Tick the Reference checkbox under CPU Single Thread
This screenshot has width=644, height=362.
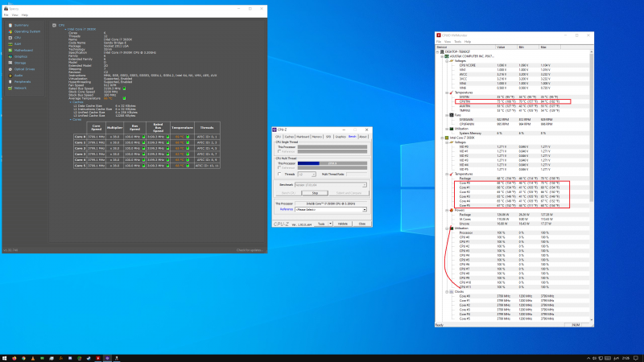[279, 152]
